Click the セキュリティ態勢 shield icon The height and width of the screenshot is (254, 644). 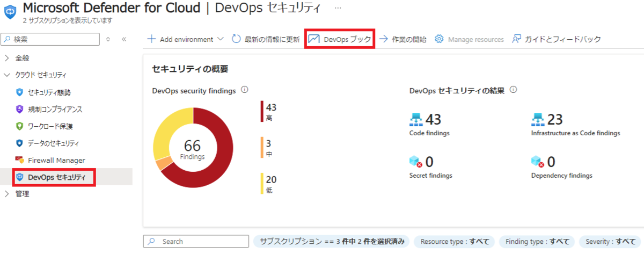[20, 92]
